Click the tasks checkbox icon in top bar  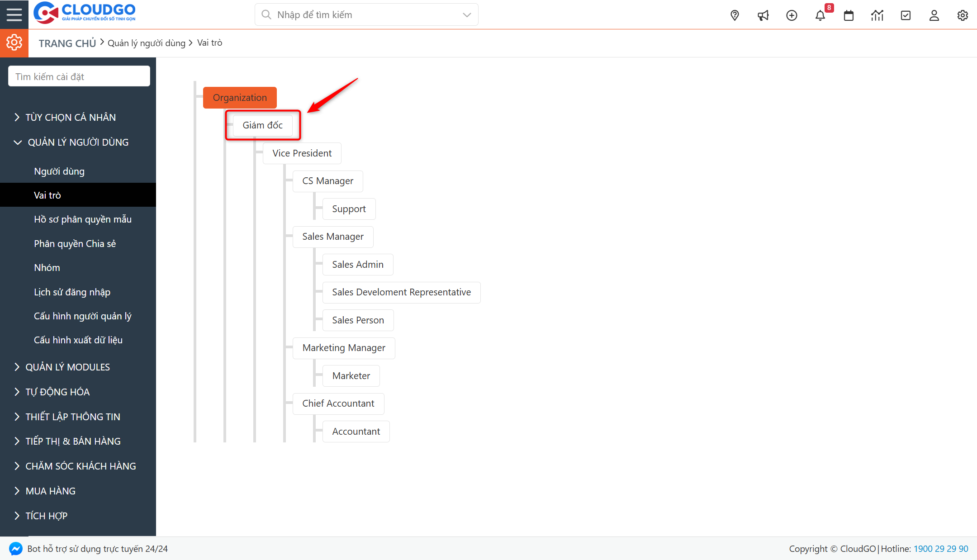coord(906,15)
